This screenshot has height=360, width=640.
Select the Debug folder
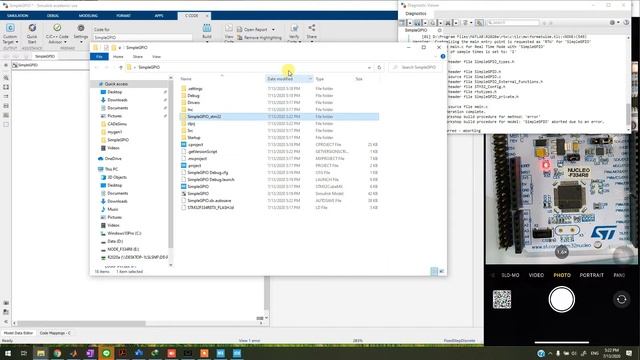coord(193,96)
